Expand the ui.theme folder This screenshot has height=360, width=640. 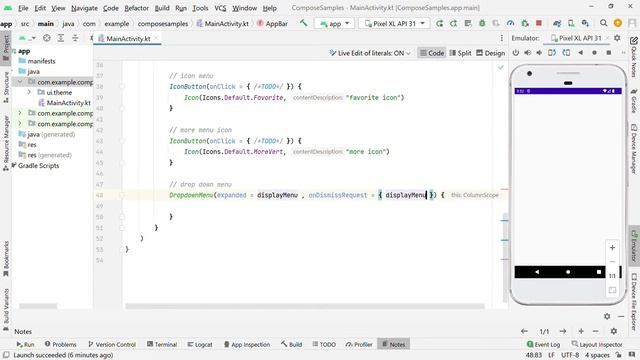pyautogui.click(x=29, y=92)
